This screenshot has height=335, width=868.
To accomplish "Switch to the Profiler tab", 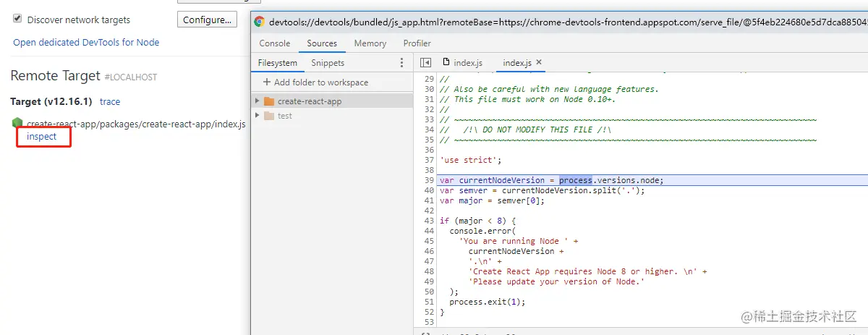I will tap(417, 43).
